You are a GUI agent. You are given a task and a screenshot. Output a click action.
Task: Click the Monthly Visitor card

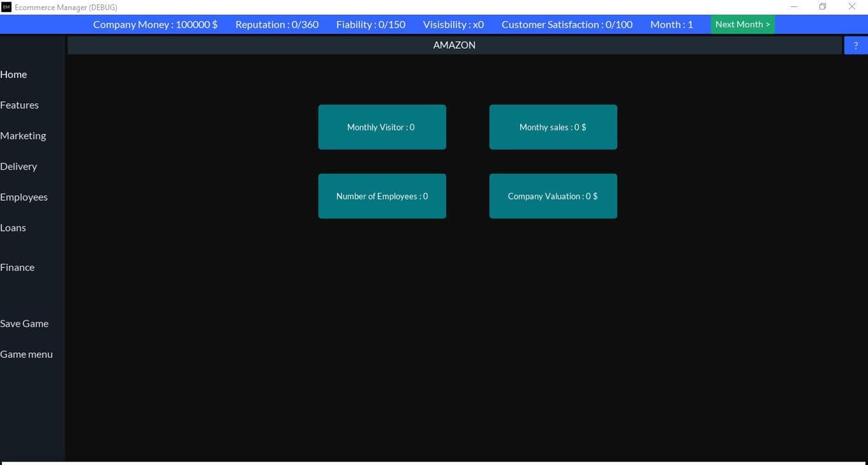click(x=382, y=127)
